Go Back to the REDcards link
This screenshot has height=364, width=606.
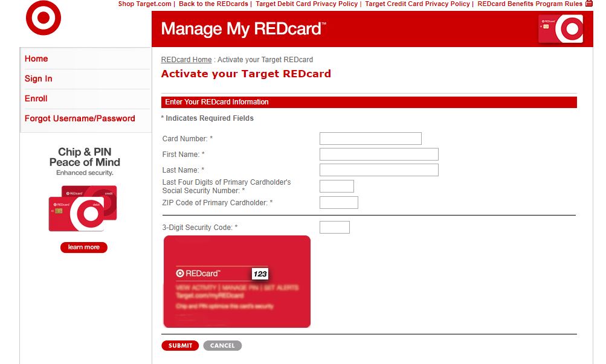tap(213, 4)
